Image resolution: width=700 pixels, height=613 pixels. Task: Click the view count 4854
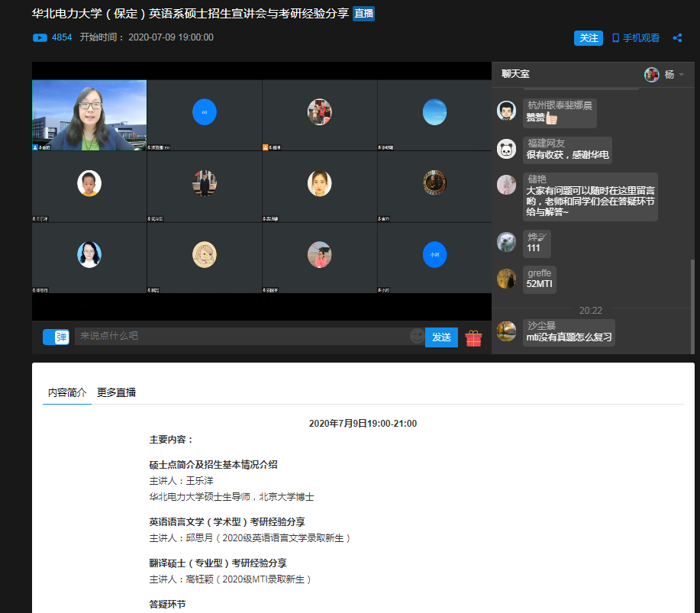point(62,37)
